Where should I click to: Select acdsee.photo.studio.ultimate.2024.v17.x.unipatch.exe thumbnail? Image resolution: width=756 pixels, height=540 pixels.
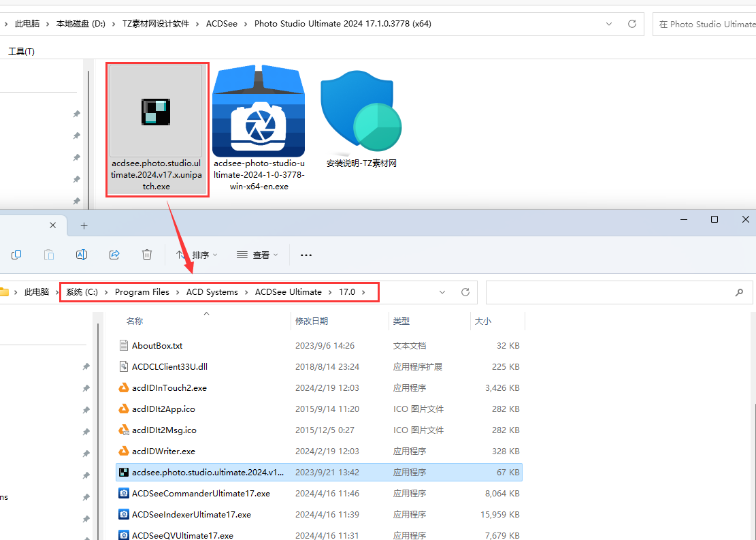(156, 112)
